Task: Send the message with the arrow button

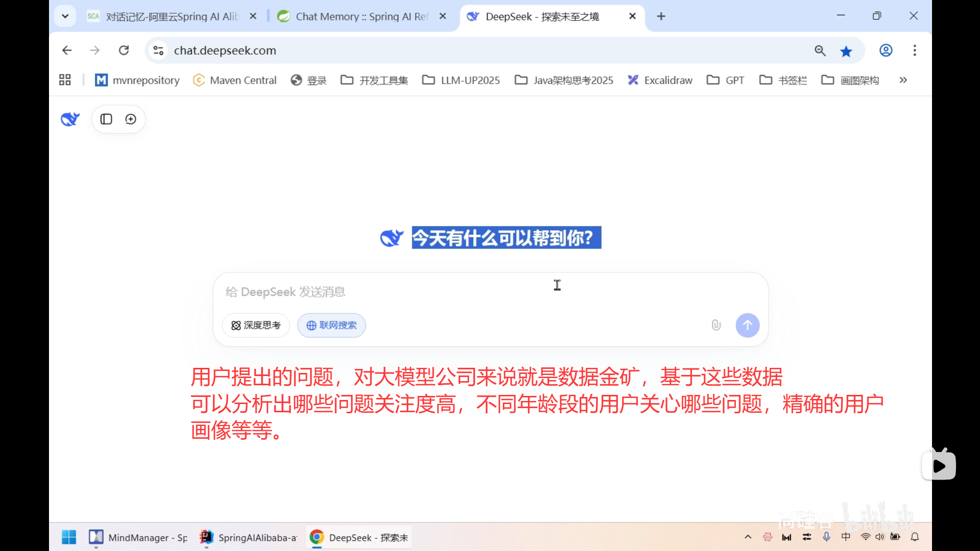Action: [x=747, y=325]
